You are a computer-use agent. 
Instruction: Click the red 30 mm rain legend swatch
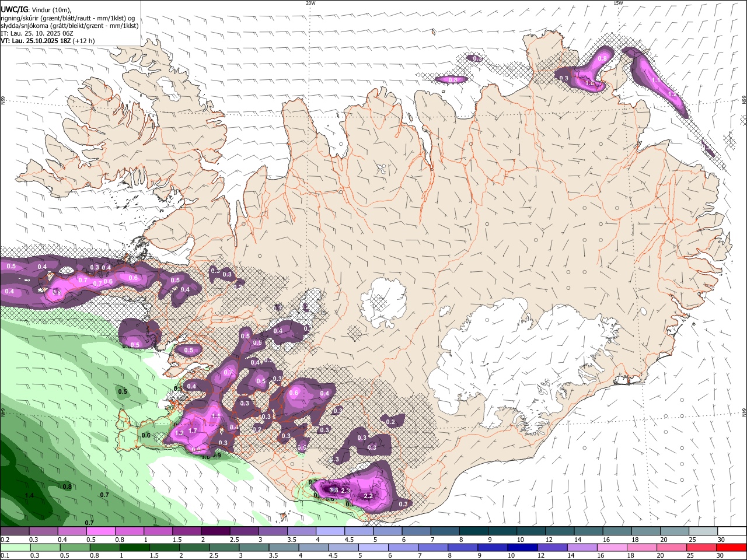click(x=732, y=548)
